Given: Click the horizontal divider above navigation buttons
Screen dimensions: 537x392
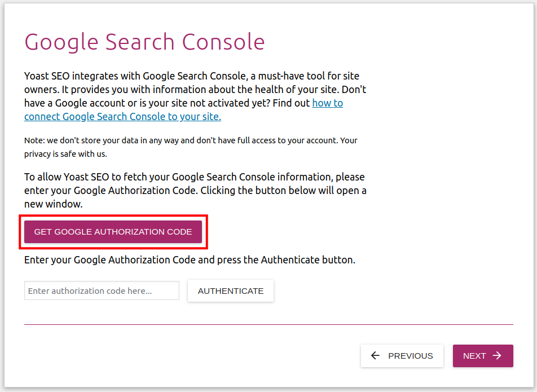Looking at the screenshot, I should (268, 324).
